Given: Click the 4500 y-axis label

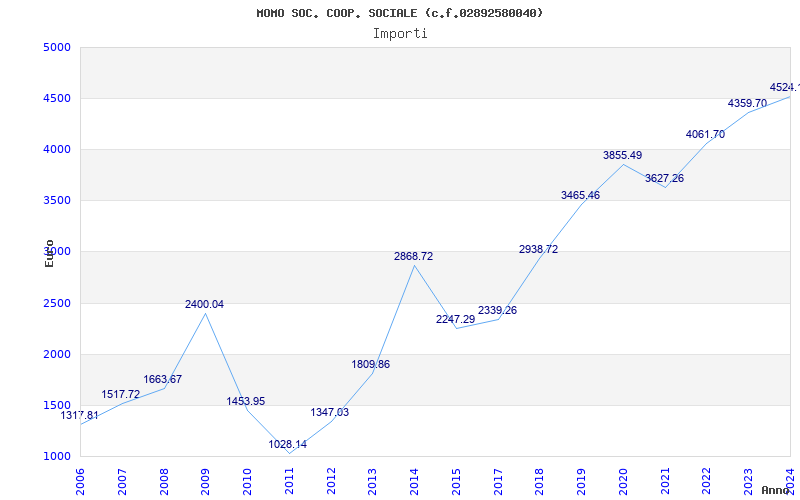Looking at the screenshot, I should pyautogui.click(x=57, y=98).
